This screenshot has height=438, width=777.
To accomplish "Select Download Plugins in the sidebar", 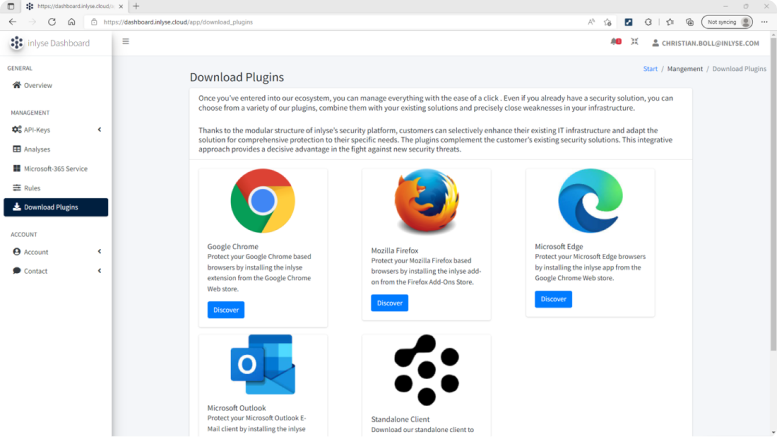I will 56,207.
